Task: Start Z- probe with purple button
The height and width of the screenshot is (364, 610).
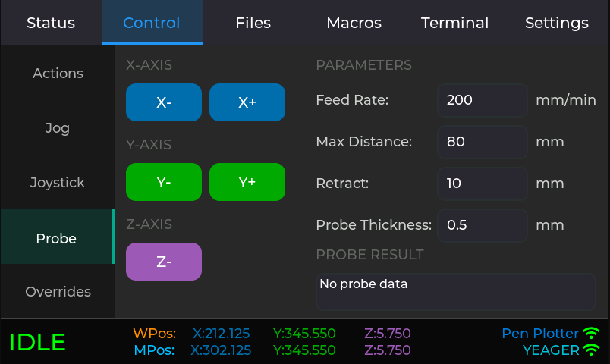Action: click(x=164, y=262)
